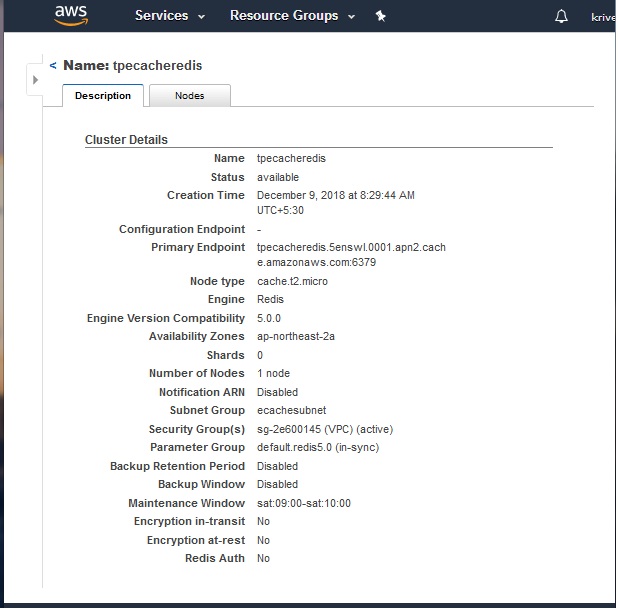
Task: Click the AWS logo to go home
Action: pos(72,15)
